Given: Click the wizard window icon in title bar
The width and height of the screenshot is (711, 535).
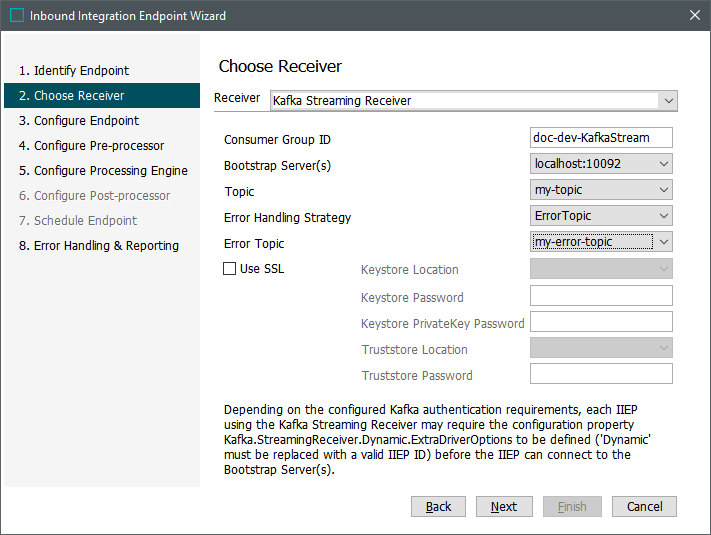Looking at the screenshot, I should tap(17, 15).
